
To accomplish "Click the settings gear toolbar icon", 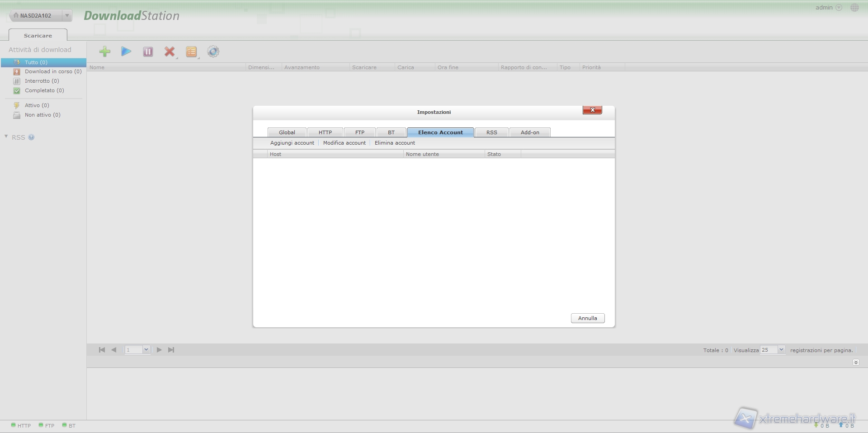I will tap(213, 52).
